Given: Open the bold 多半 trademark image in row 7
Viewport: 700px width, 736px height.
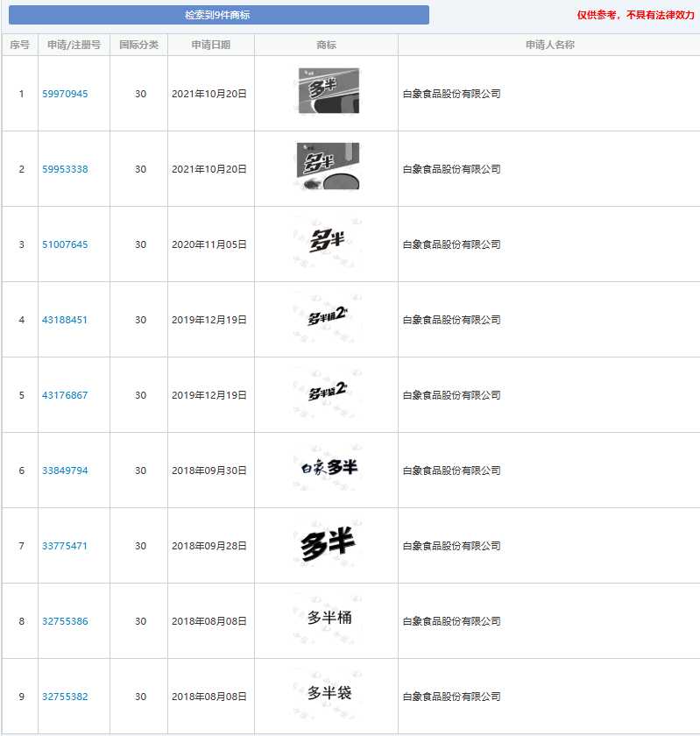Looking at the screenshot, I should [328, 544].
